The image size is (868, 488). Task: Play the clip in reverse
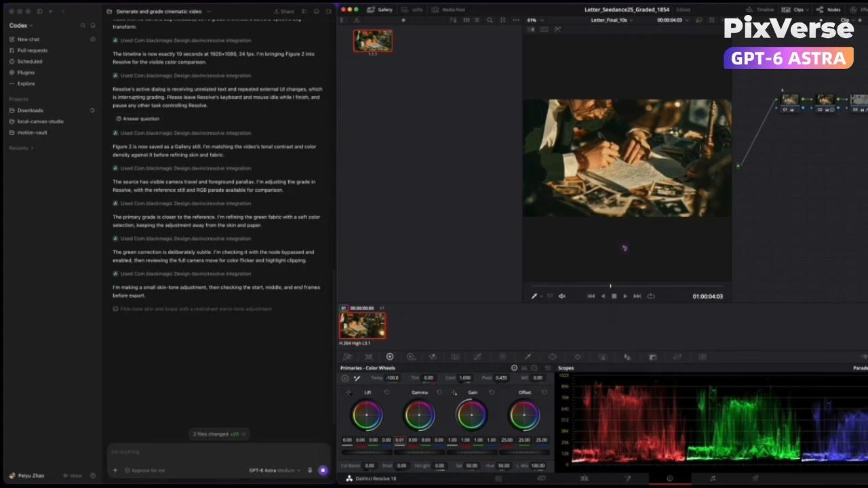tap(603, 296)
